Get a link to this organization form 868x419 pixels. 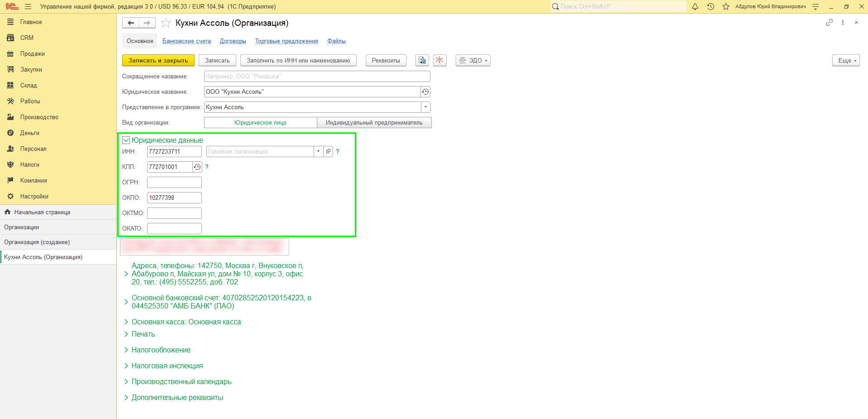tap(829, 23)
